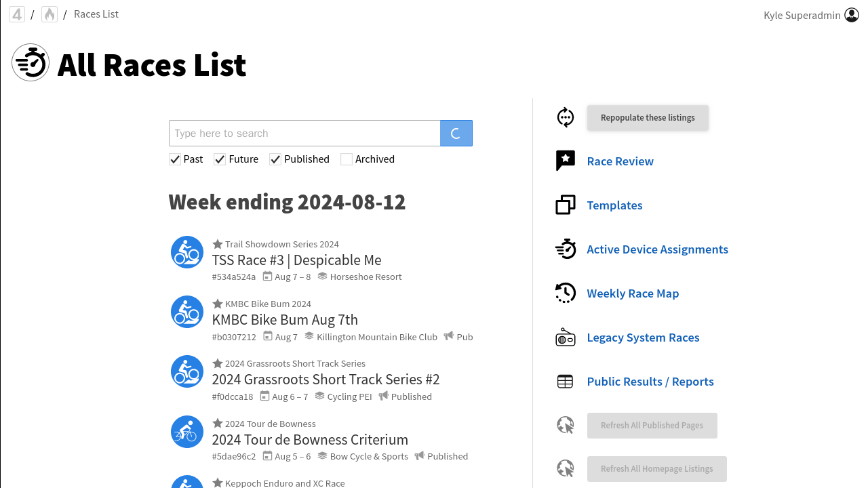The image size is (868, 488).
Task: Open TSS Race #3 Despicable Me race
Action: [x=296, y=260]
